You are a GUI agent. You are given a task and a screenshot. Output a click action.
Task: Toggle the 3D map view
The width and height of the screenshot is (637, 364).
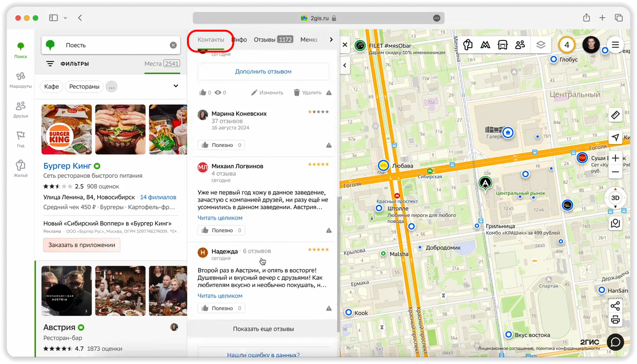pyautogui.click(x=616, y=198)
